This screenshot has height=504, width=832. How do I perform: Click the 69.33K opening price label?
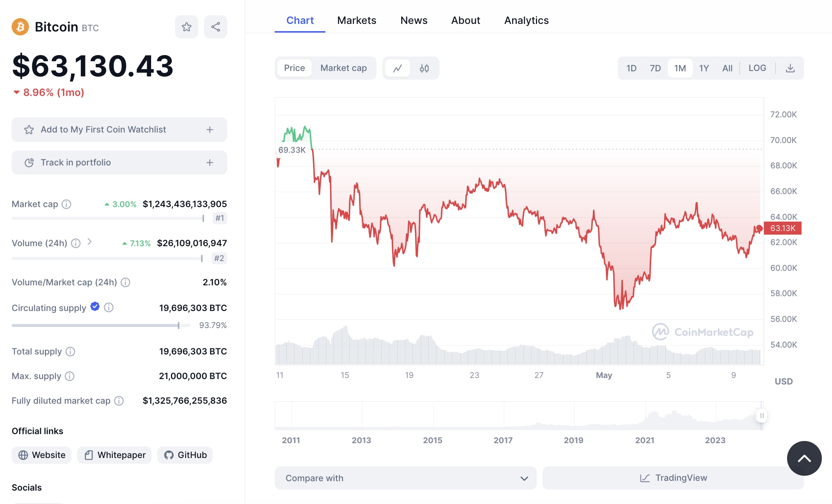pyautogui.click(x=292, y=150)
